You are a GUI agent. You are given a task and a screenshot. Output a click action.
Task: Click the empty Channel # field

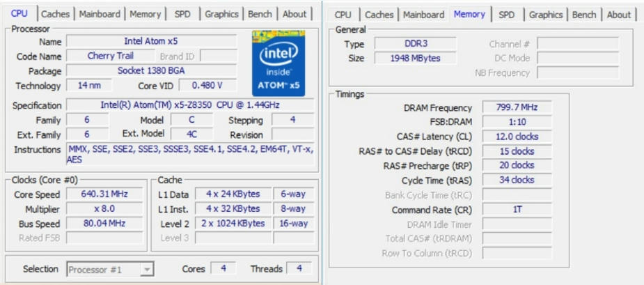pyautogui.click(x=578, y=43)
